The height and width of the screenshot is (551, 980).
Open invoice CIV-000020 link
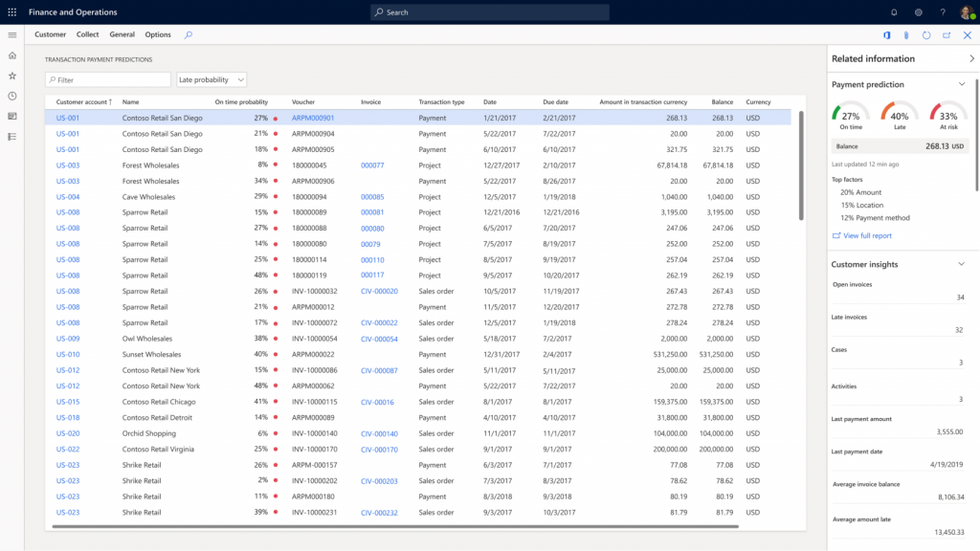coord(379,292)
